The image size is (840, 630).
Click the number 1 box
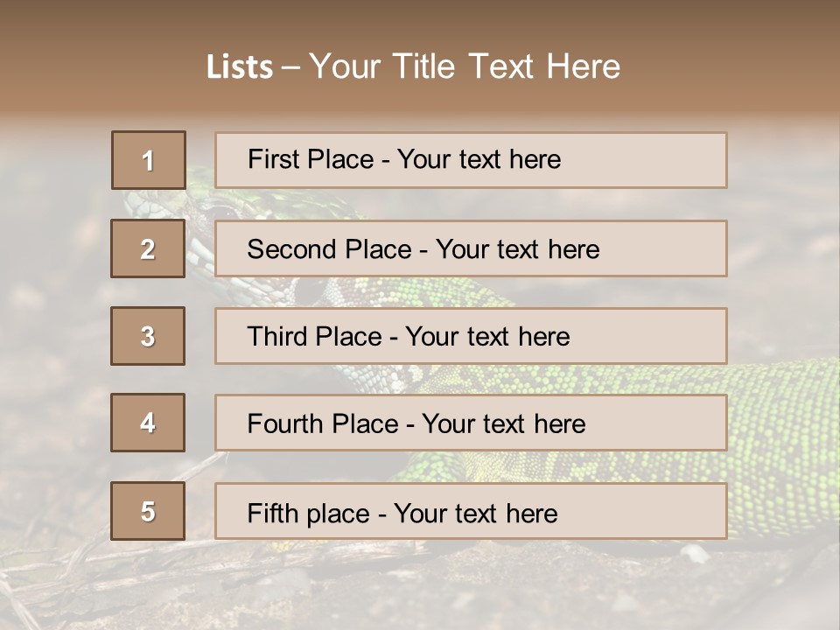click(148, 160)
